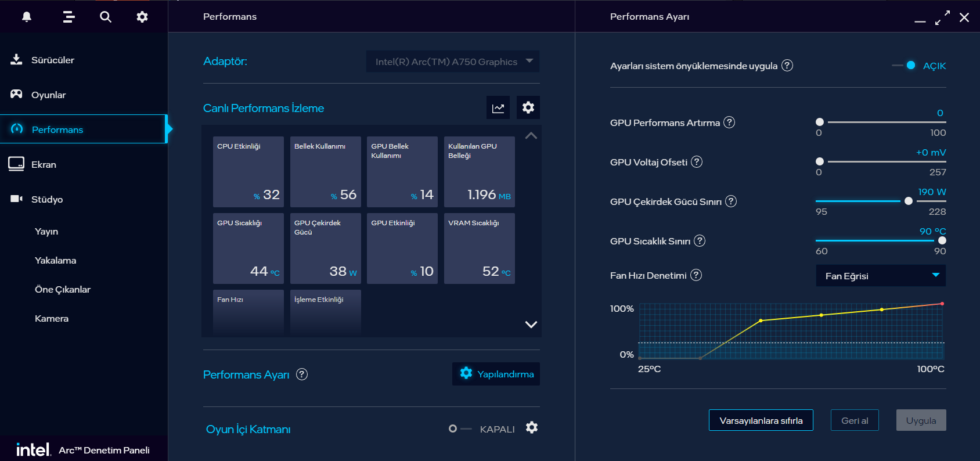Viewport: 980px width, 461px height.
Task: Select the Performans sidebar item
Action: tap(84, 129)
